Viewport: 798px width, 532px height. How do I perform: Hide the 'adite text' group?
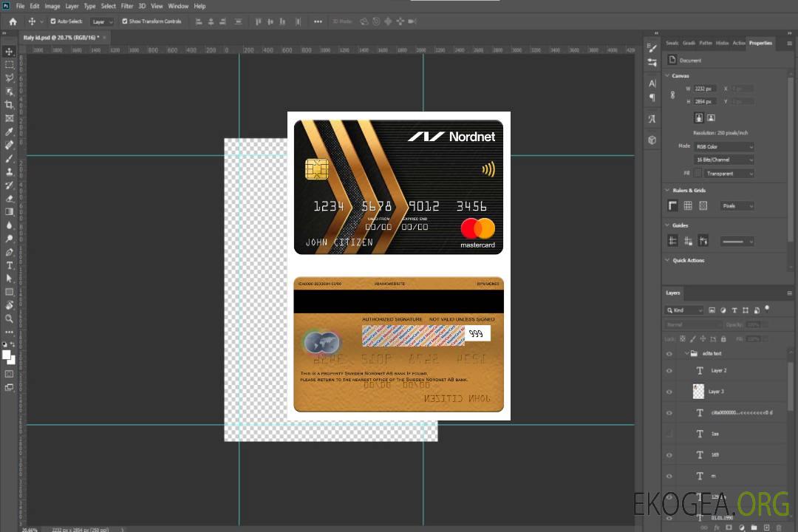coord(669,354)
